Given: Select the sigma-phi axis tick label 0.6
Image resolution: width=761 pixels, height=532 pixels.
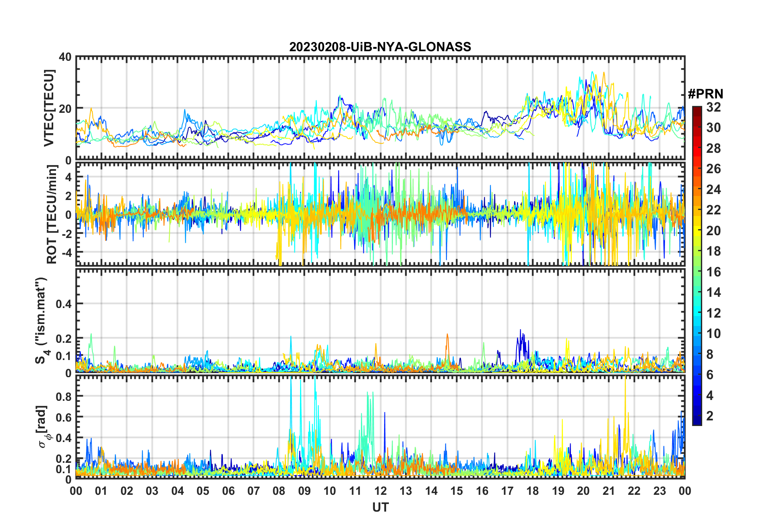Looking at the screenshot, I should [64, 417].
